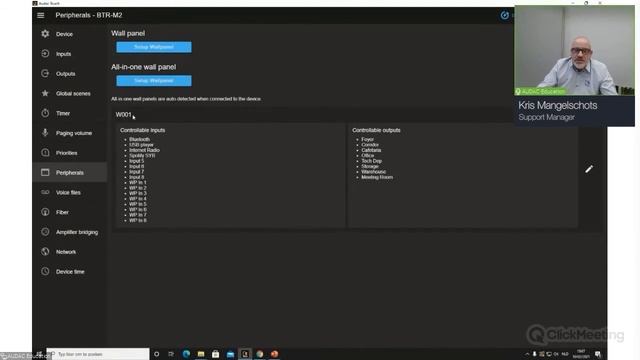Screen dimensions: 640x360
Task: Show hidden system tray icons
Action: point(527,354)
